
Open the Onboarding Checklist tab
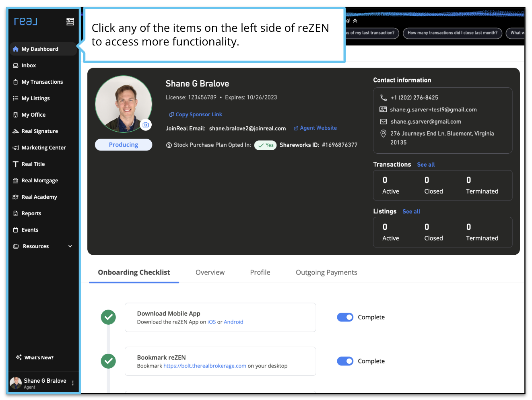[134, 272]
